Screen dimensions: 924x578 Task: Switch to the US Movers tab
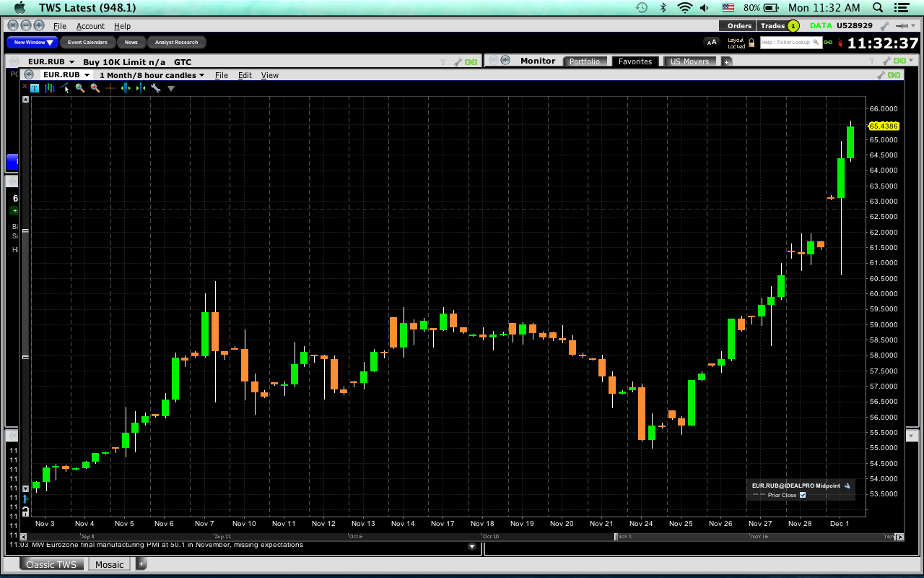pos(690,61)
